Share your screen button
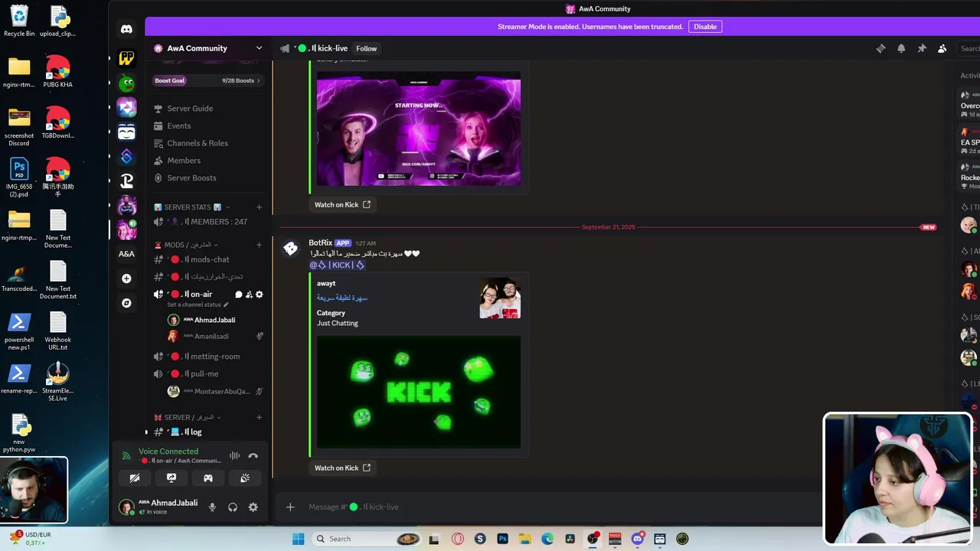The height and width of the screenshot is (551, 980). point(171,478)
